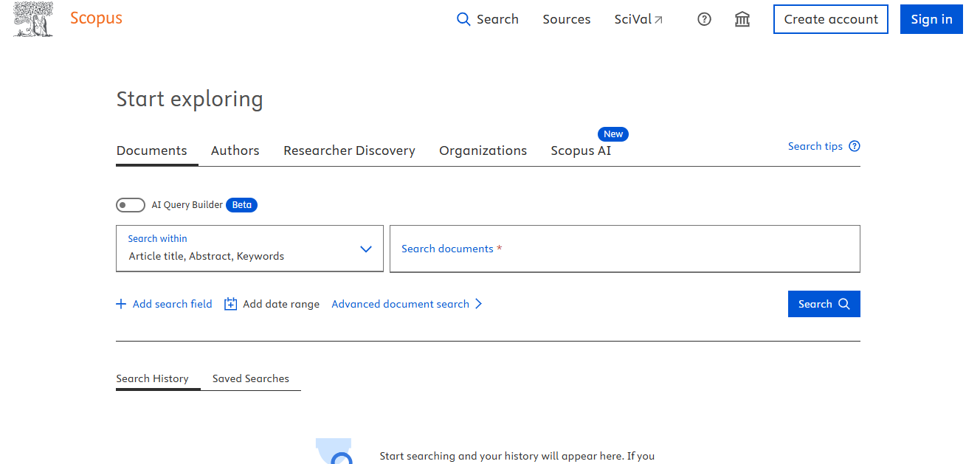Open the help question mark icon

pos(704,20)
